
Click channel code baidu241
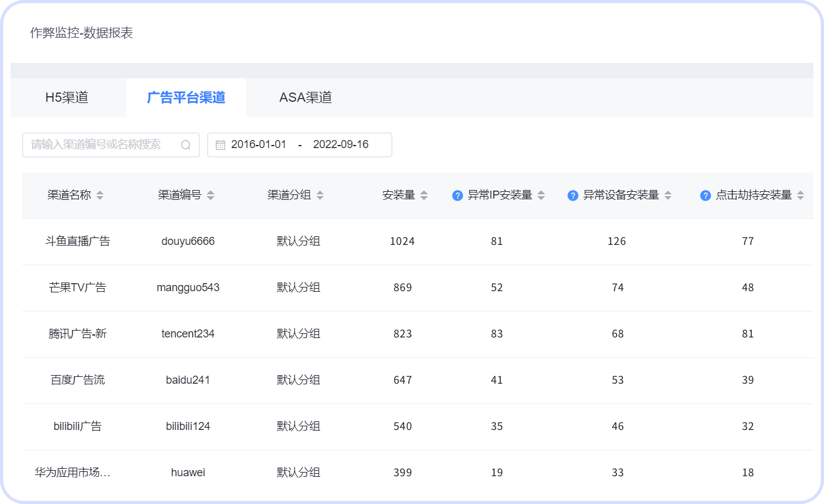188,381
